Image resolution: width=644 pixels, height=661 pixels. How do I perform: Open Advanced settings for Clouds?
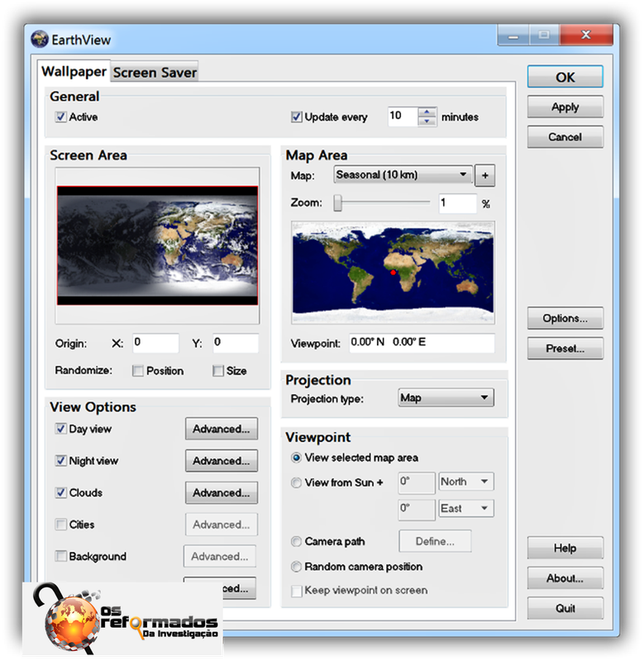(222, 492)
